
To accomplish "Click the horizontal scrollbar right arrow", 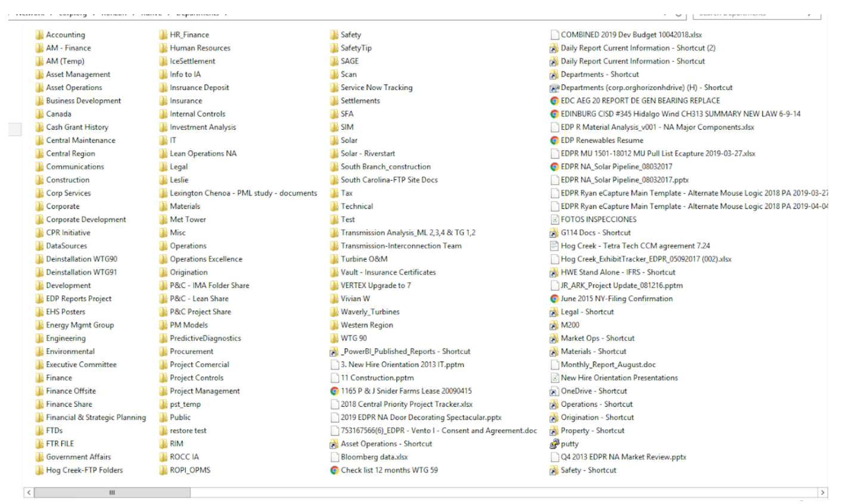I will point(822,493).
